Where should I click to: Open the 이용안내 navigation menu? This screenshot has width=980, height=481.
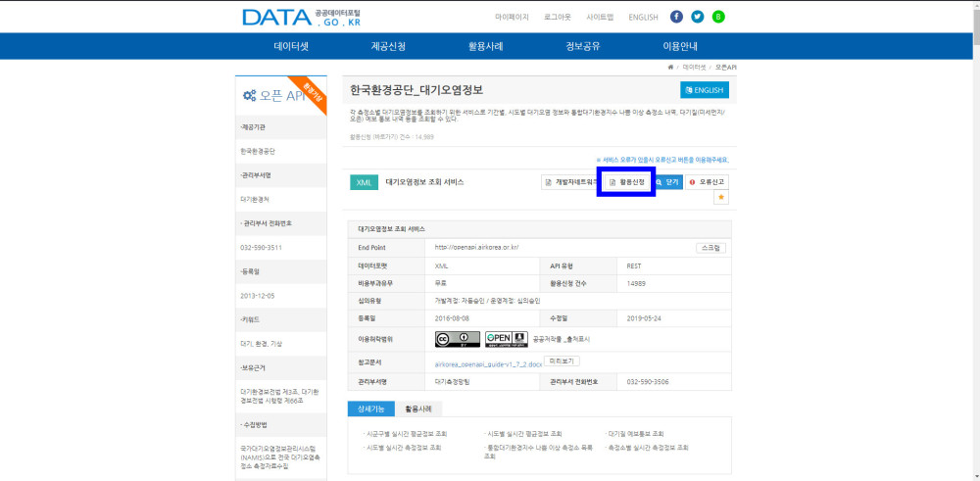(x=680, y=46)
